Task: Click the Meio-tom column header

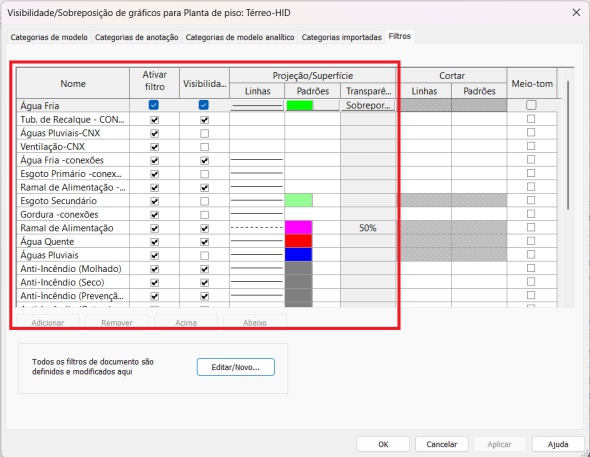Action: pos(532,84)
